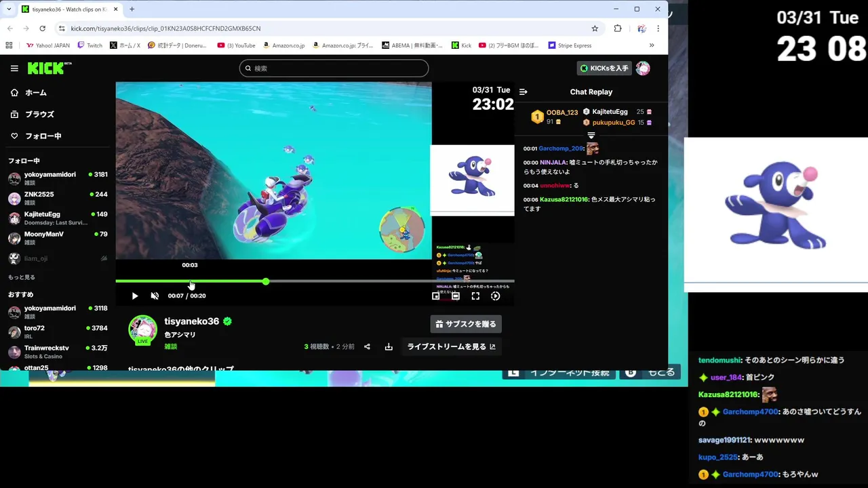The height and width of the screenshot is (488, 868).
Task: Close the tisyaneko36 browser tab
Action: (x=115, y=9)
